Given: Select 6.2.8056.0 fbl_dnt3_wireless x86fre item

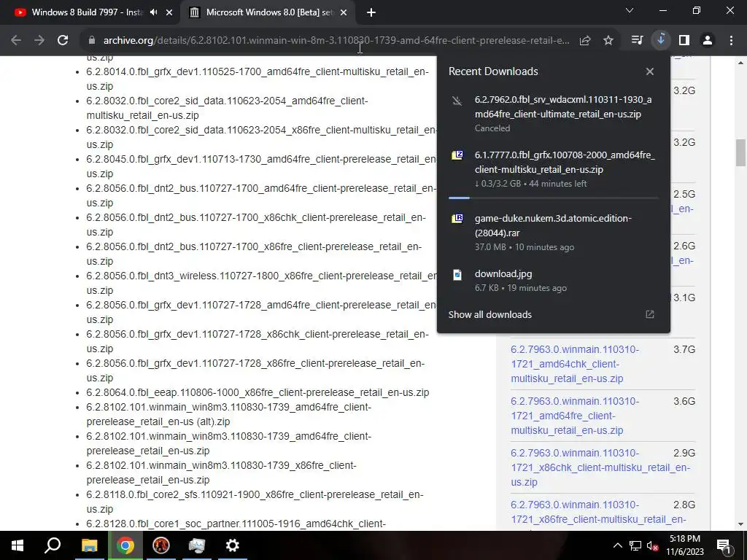Looking at the screenshot, I should coord(261,283).
